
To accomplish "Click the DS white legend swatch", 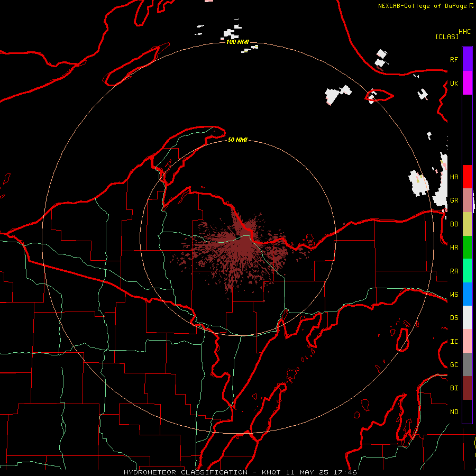I will pos(467,317).
